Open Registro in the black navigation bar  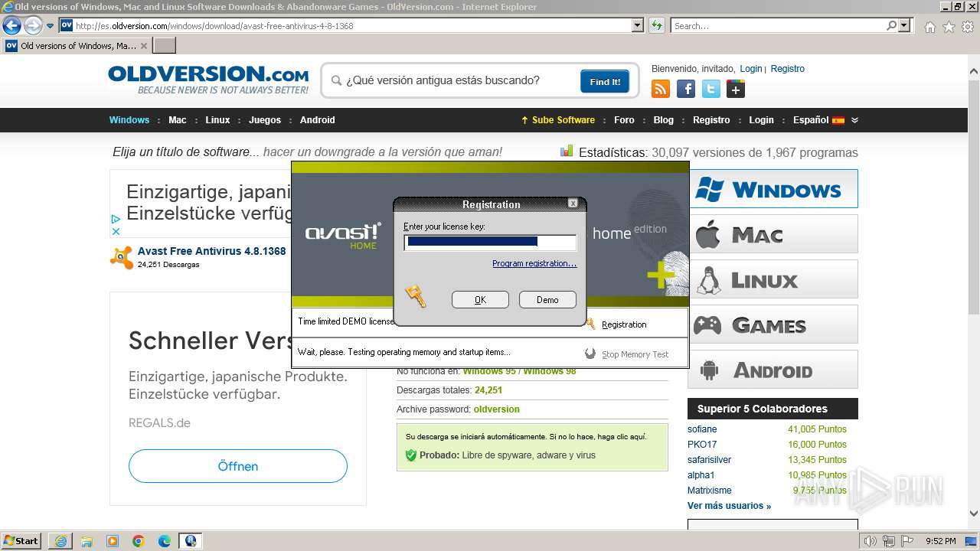(711, 120)
